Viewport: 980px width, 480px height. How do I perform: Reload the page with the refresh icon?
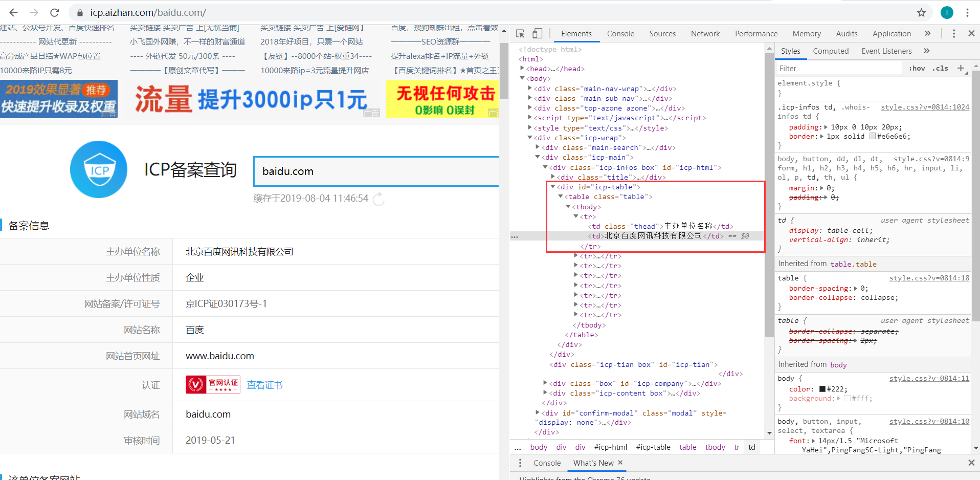[x=54, y=12]
